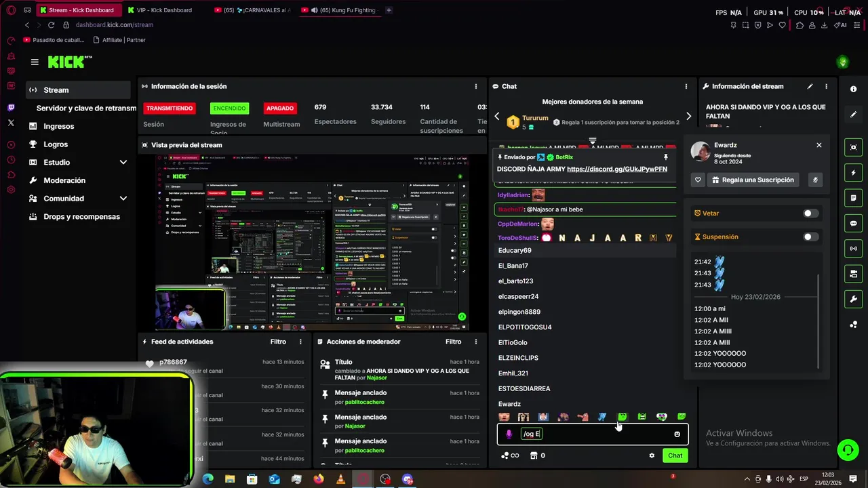Select Stream in sidebar
The image size is (868, 488).
point(78,90)
